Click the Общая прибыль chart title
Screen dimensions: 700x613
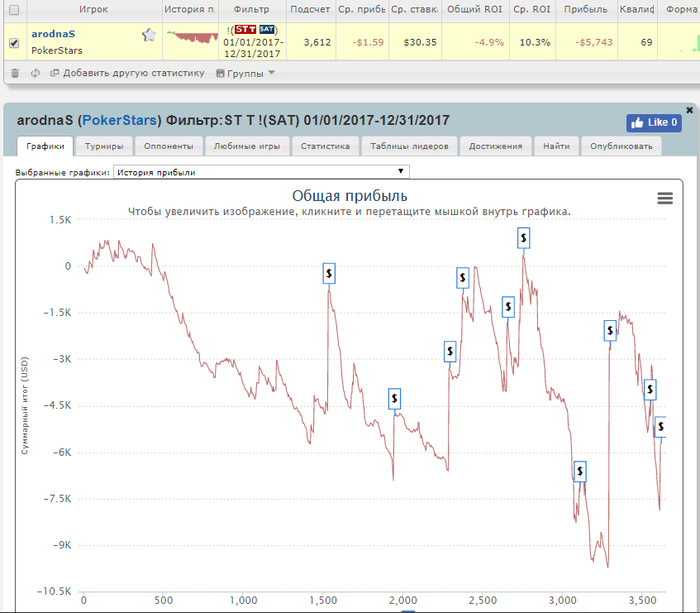[350, 196]
